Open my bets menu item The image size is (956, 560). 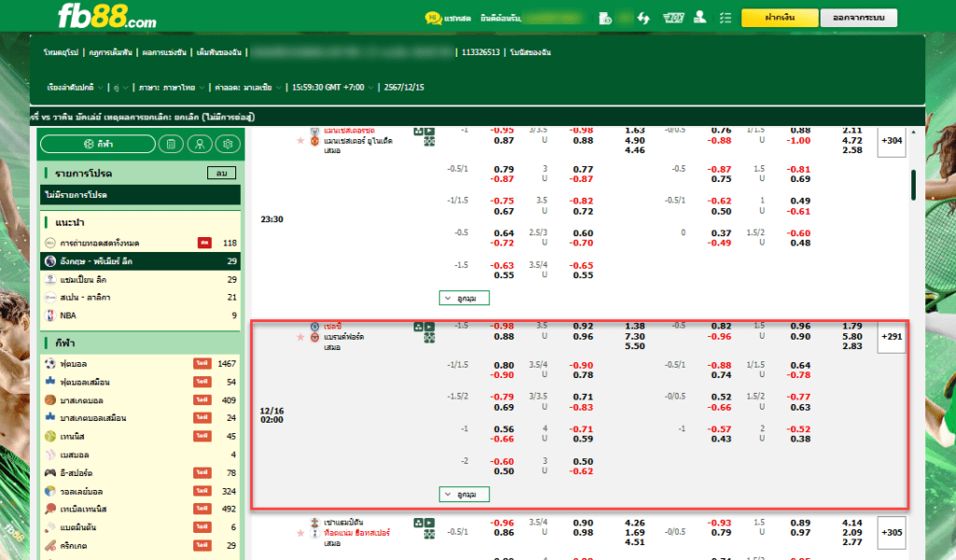(218, 52)
